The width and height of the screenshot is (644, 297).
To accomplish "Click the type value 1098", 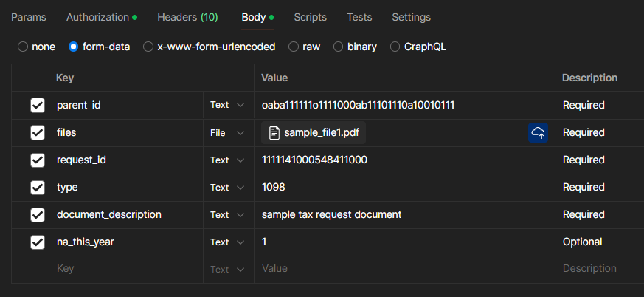I will 273,188.
